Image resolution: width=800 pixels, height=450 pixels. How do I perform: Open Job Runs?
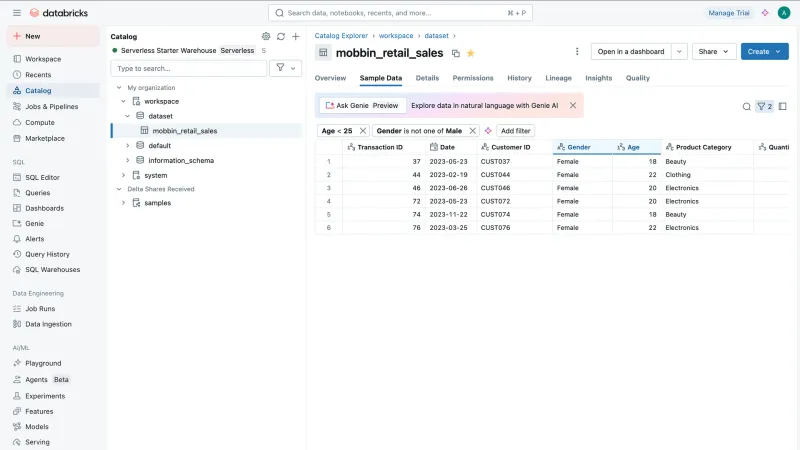pyautogui.click(x=53, y=309)
